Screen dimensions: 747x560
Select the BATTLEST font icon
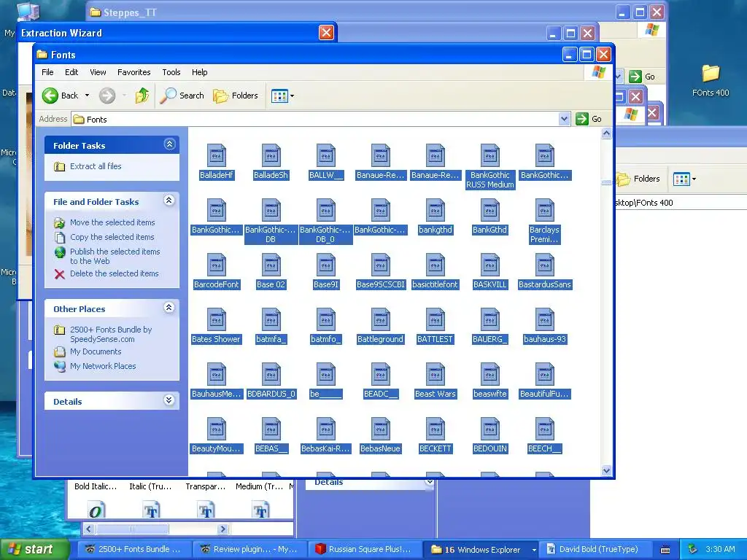point(435,319)
